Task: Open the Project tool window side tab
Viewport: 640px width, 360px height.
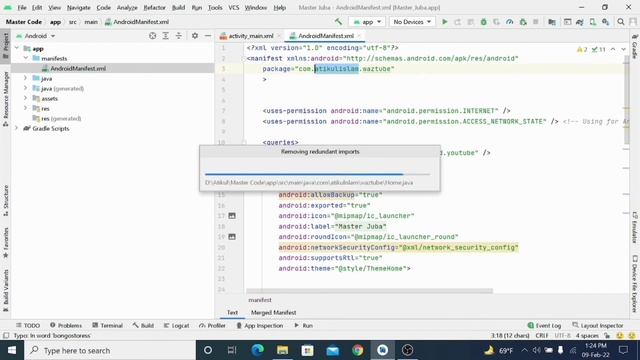Action: click(x=5, y=45)
